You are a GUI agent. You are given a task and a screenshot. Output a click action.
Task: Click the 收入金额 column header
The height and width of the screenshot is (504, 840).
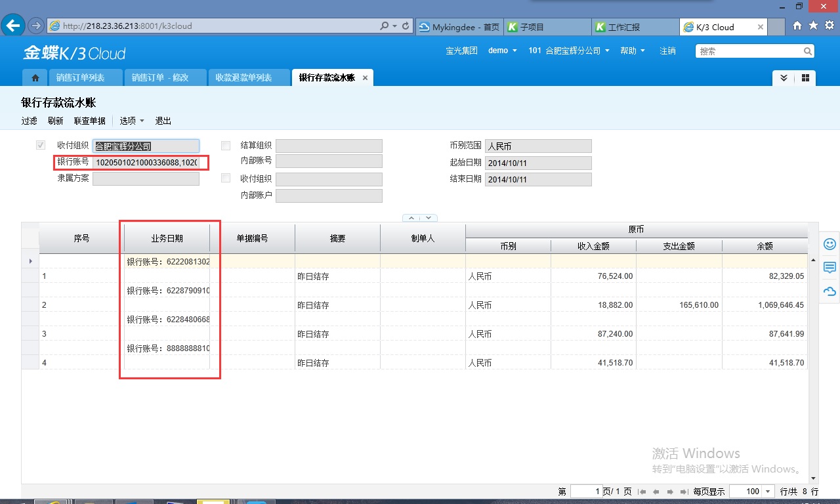(593, 246)
